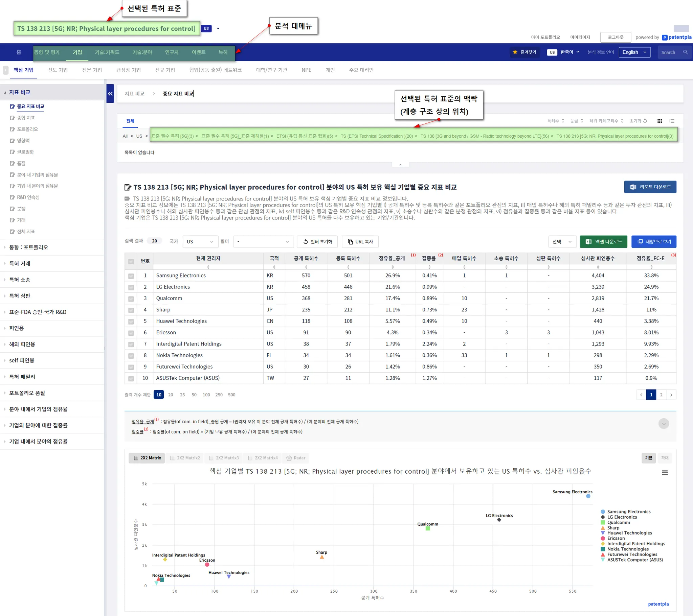Open the country US dropdown
The image size is (693, 616).
pyautogui.click(x=200, y=242)
